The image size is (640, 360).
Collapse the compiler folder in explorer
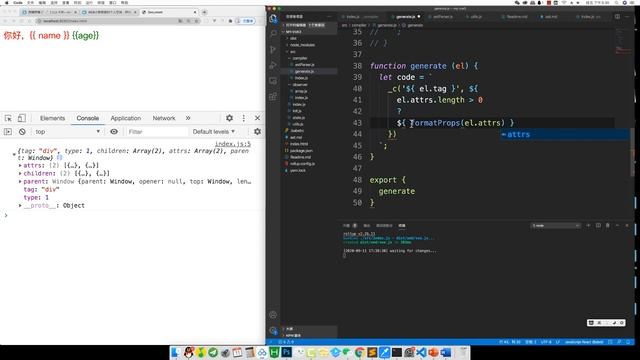tap(299, 58)
